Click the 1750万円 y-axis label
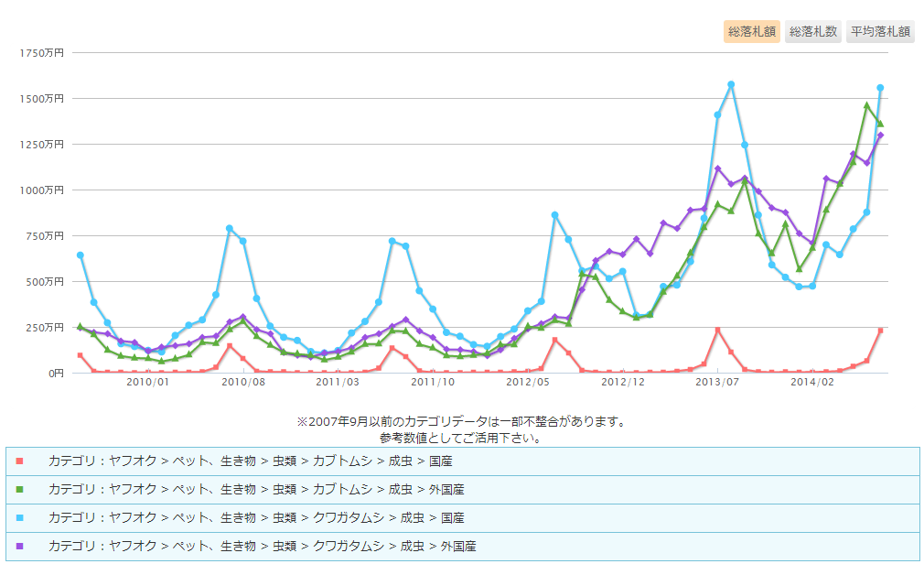Screen dimensions: 924x564 (x=41, y=52)
